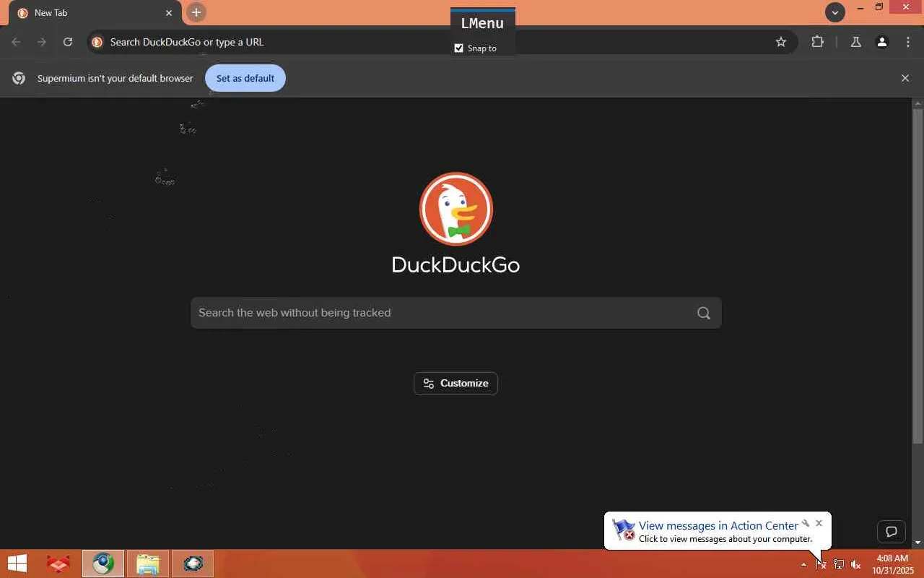Go back to the previous page
This screenshot has height=578, width=924.
pyautogui.click(x=16, y=42)
